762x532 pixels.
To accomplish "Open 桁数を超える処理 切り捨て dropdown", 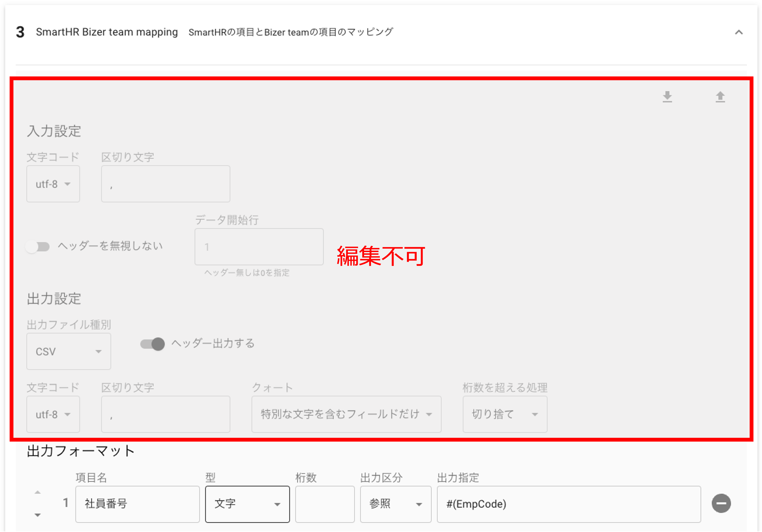I will click(x=505, y=414).
